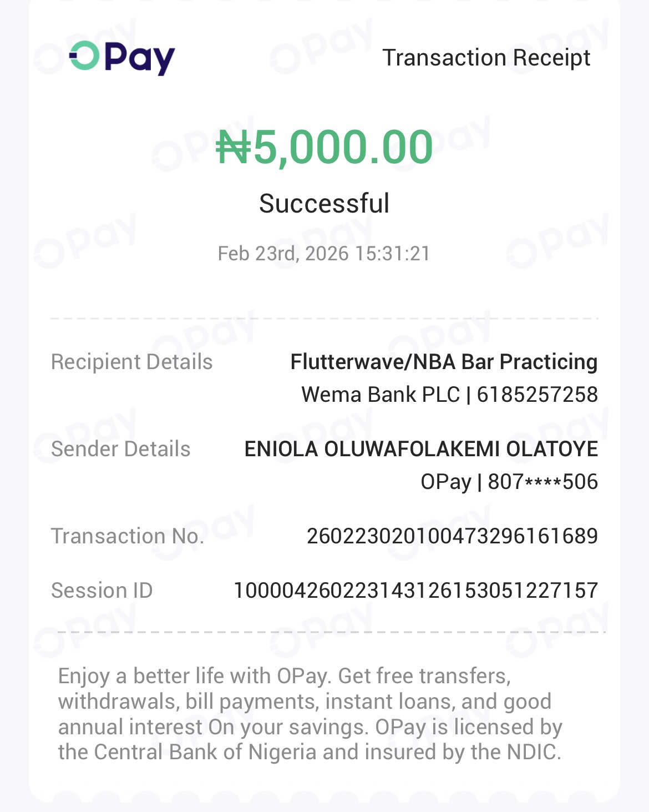
Task: Click the masked sender account 807****506
Action: pyautogui.click(x=542, y=482)
